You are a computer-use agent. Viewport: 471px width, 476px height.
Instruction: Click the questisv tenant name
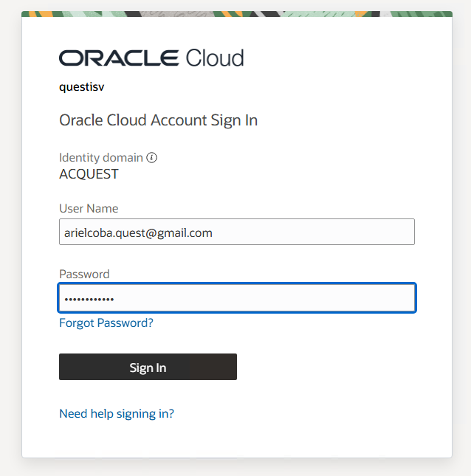click(x=81, y=87)
